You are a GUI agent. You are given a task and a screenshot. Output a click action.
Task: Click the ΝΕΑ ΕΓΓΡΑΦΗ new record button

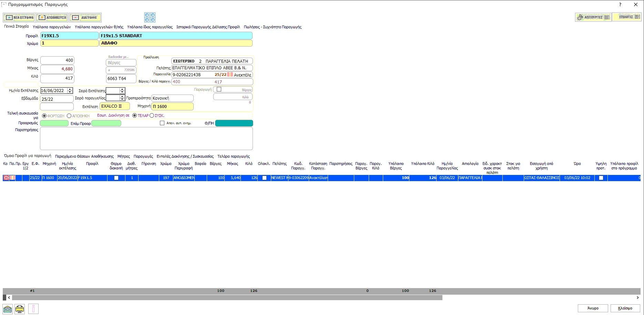(19, 17)
